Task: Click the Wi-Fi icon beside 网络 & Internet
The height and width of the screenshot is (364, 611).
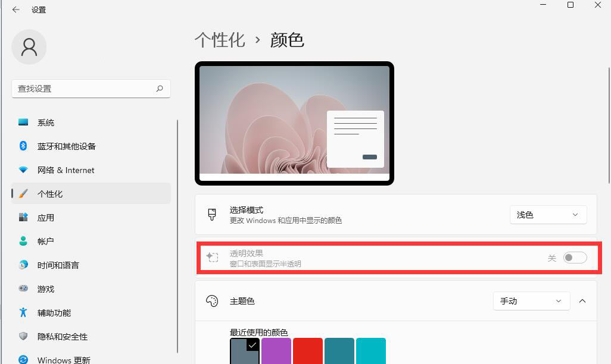Action: pos(23,170)
